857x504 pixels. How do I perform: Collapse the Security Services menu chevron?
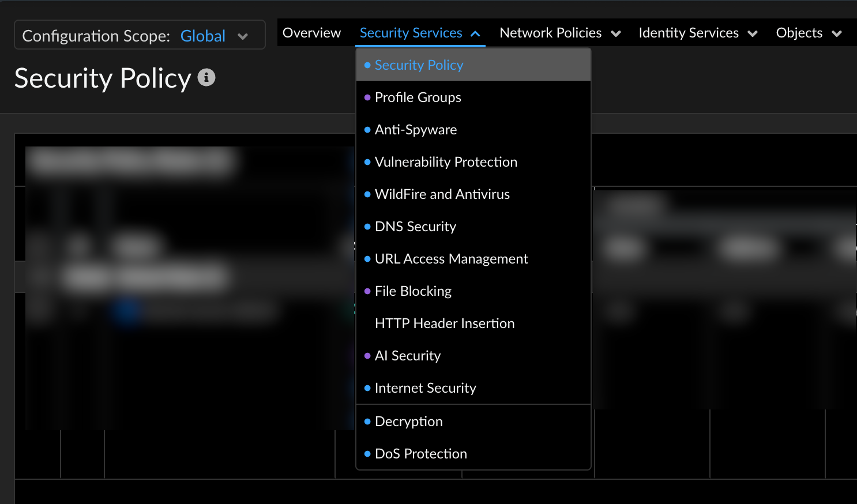(x=475, y=34)
